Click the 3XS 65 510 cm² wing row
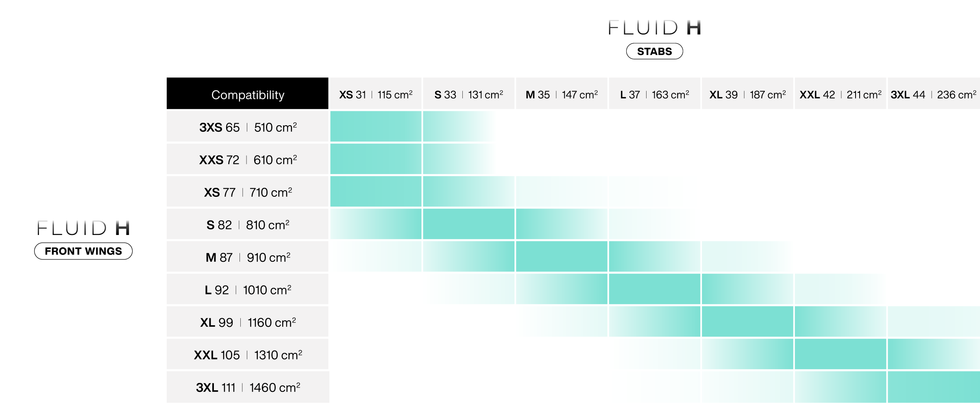 coord(248,126)
